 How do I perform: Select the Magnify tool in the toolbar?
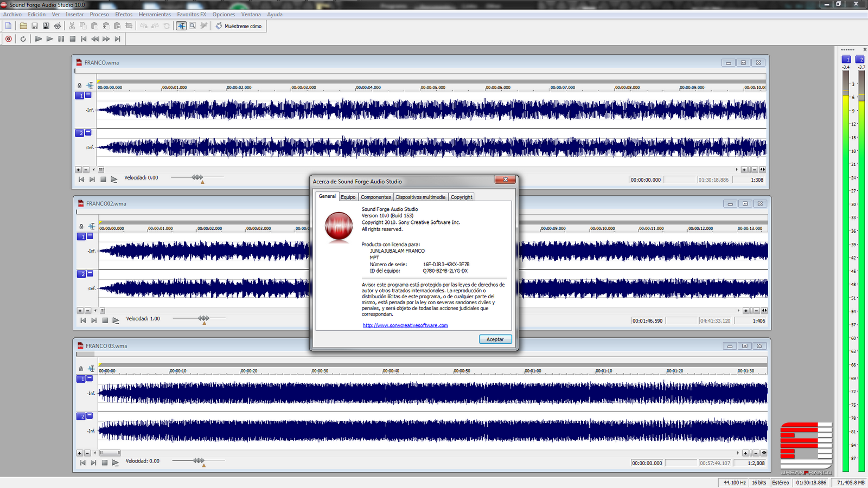192,25
